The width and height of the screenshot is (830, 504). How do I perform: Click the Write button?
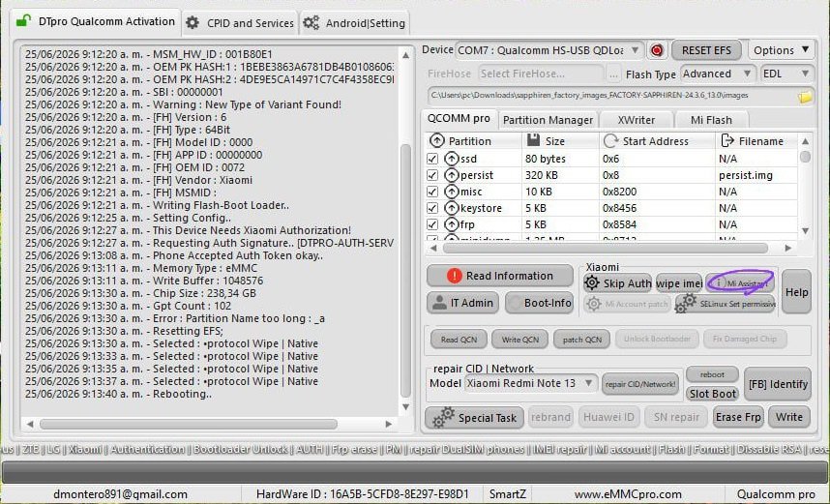pos(788,417)
